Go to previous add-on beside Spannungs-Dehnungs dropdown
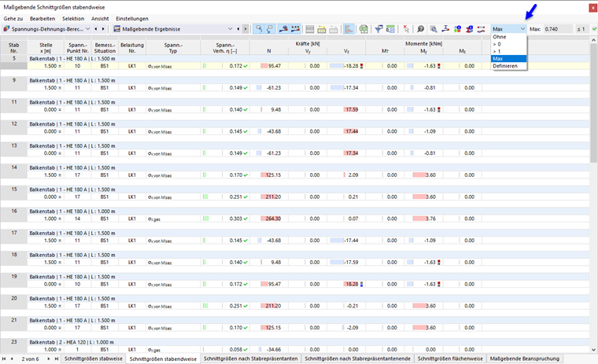The height and width of the screenshot is (364, 598). pos(96,29)
